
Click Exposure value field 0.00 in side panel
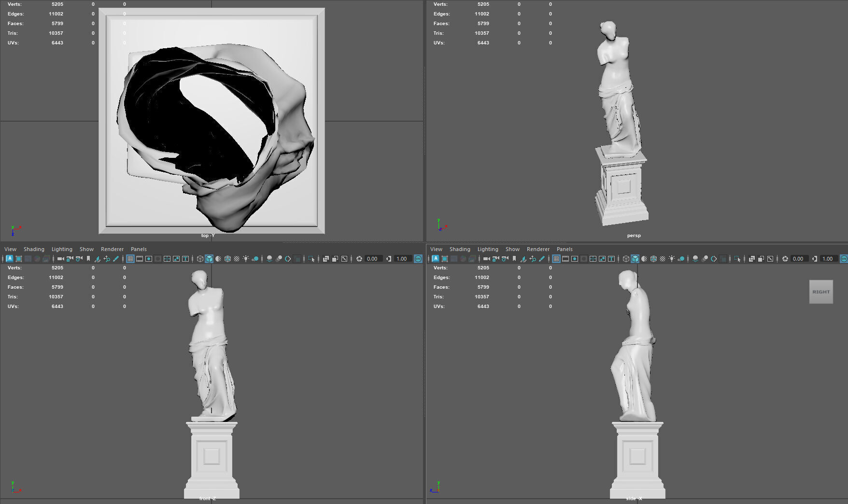pyautogui.click(x=799, y=259)
